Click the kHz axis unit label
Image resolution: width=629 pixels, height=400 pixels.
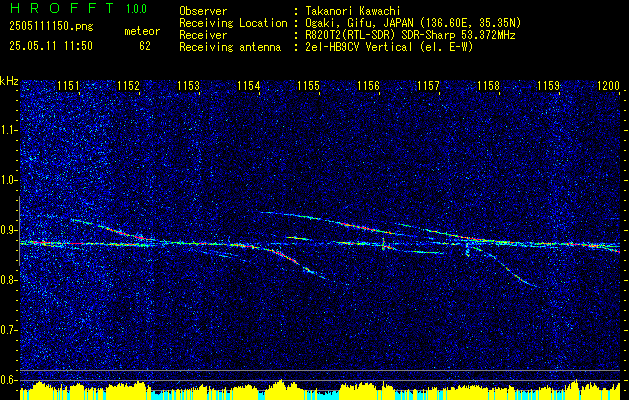coord(9,81)
